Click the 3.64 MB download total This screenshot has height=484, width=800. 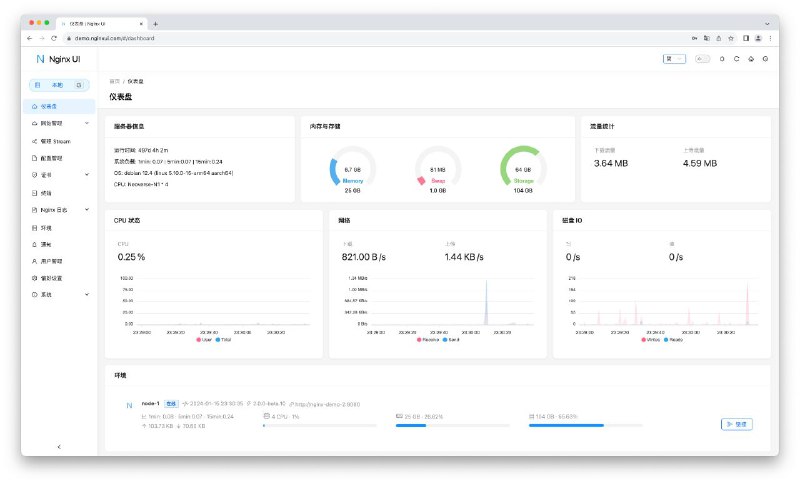pos(611,164)
